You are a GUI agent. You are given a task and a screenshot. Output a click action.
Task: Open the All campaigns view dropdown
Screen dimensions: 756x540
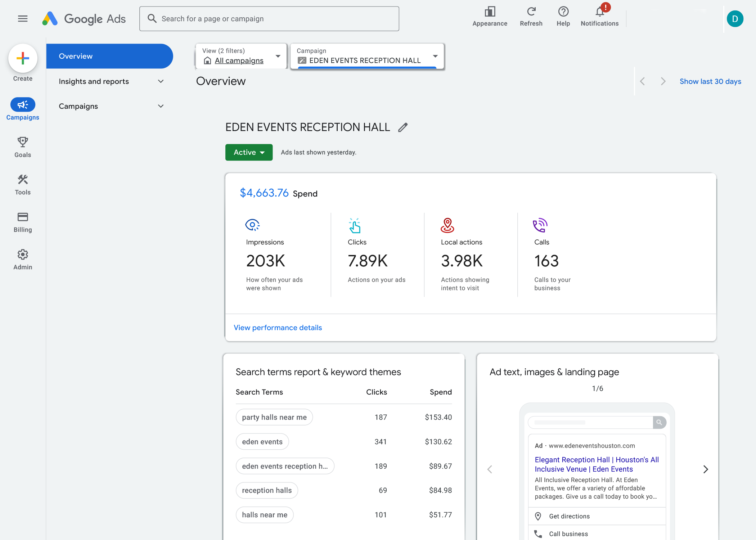coord(241,56)
